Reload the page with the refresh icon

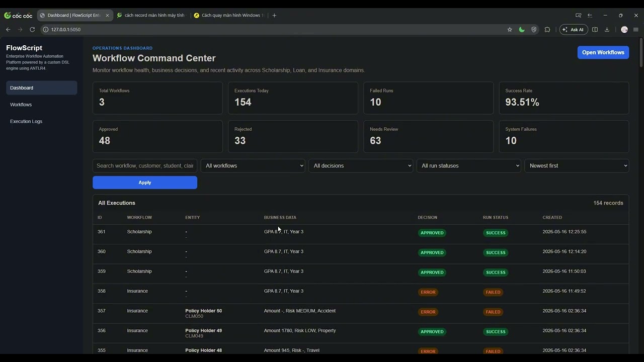coord(32,30)
